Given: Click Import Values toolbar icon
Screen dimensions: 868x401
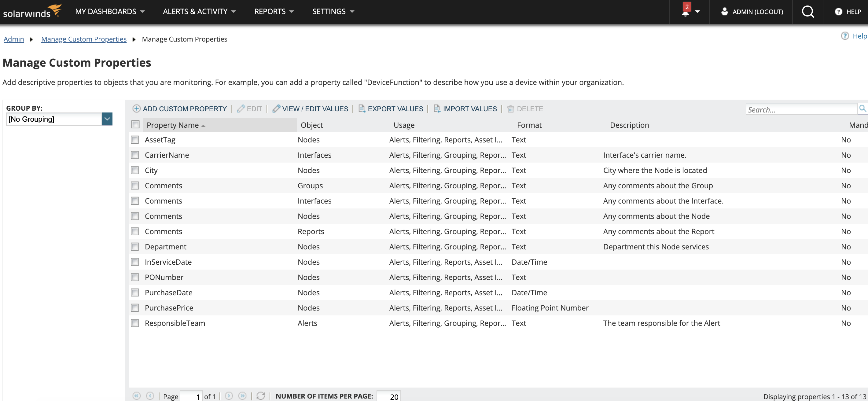Looking at the screenshot, I should (x=437, y=109).
